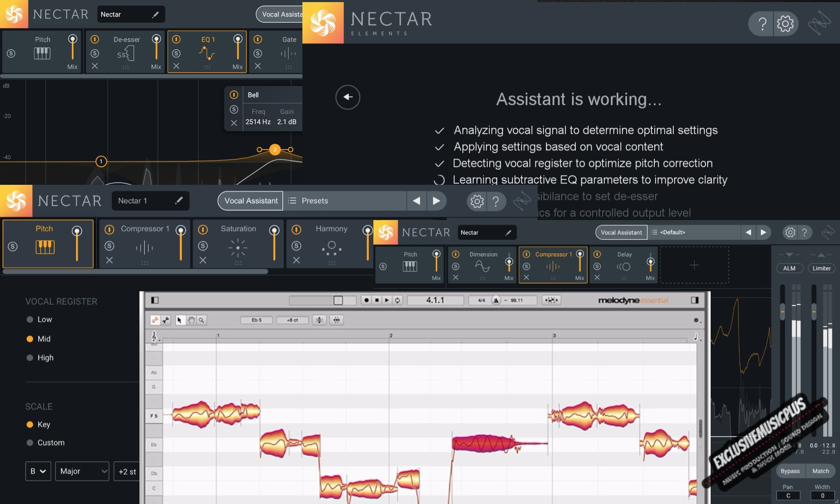Open Melodyne quantize time macro

click(336, 320)
